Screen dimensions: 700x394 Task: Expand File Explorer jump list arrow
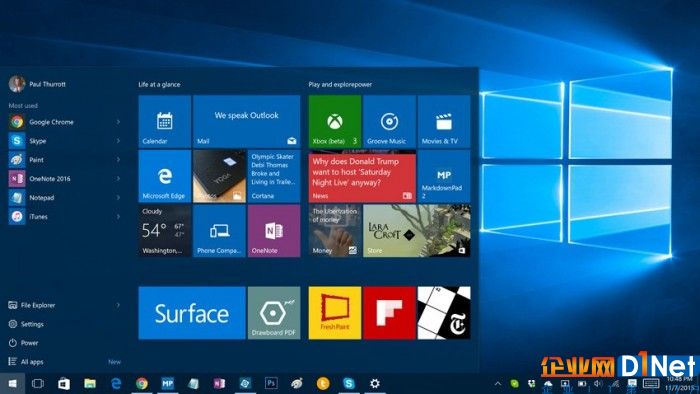[118, 305]
